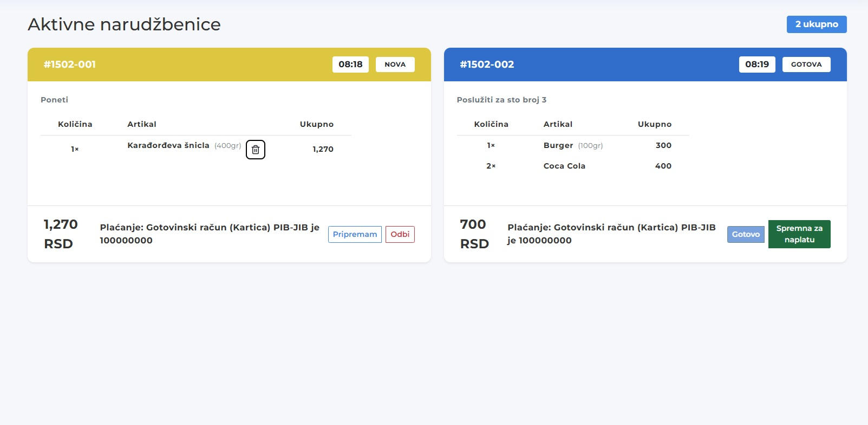Delete Karađorđeva šnicla with trash icon

click(256, 150)
